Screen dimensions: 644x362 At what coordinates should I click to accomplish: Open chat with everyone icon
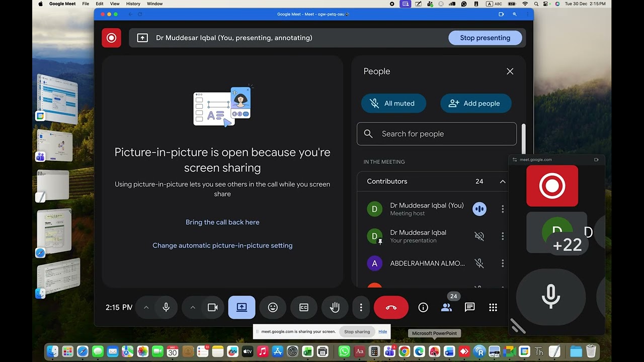click(x=470, y=307)
